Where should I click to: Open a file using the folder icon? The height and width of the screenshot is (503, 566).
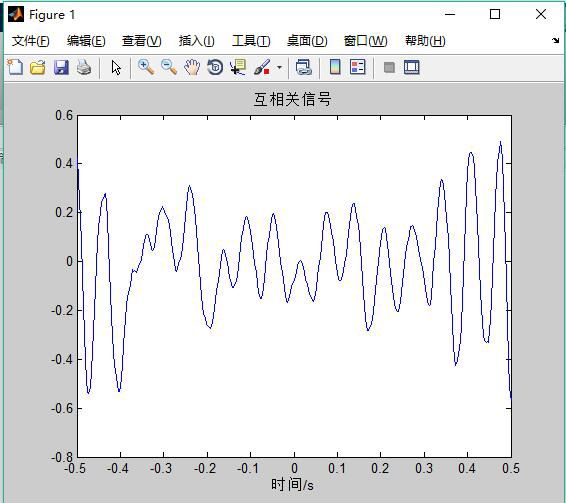38,67
